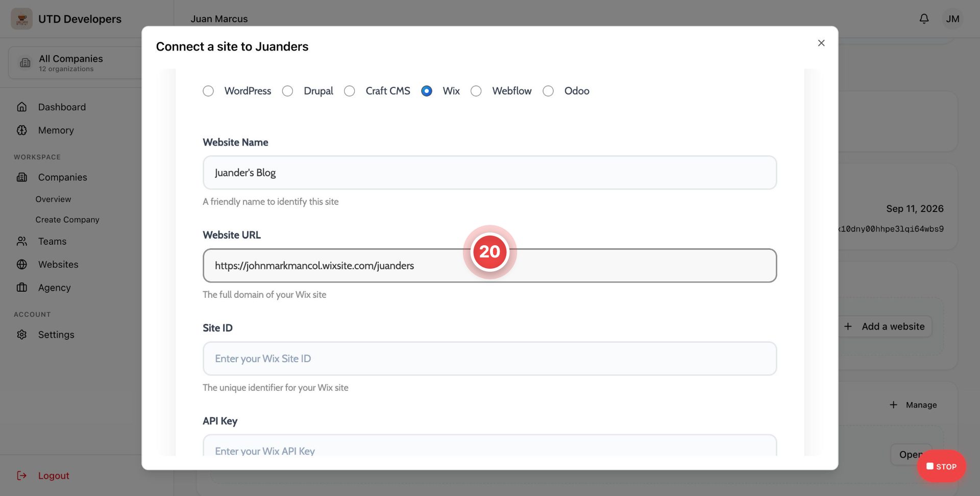Click the 'Juan Marcus' header name

[219, 19]
